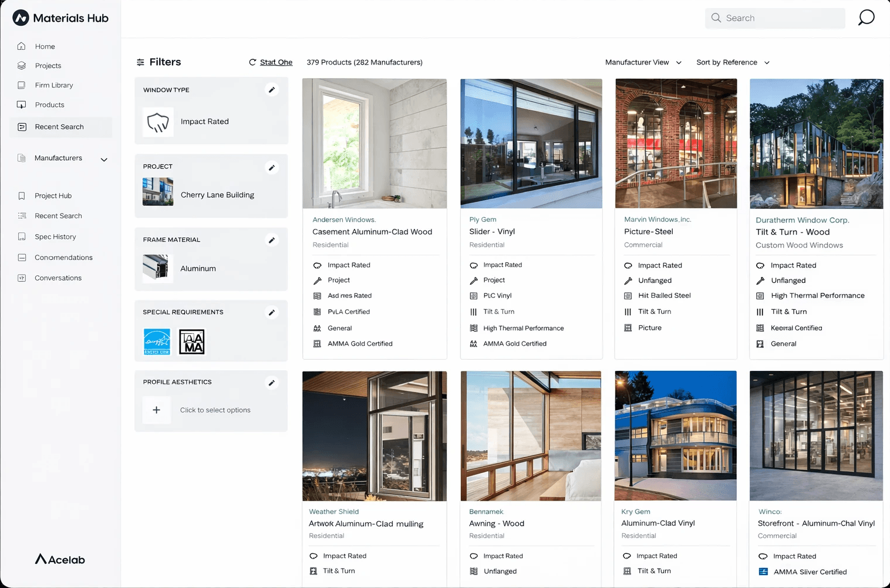Screen dimensions: 890x588
Task: Select the highlighted Recent Search item
Action: (61, 127)
